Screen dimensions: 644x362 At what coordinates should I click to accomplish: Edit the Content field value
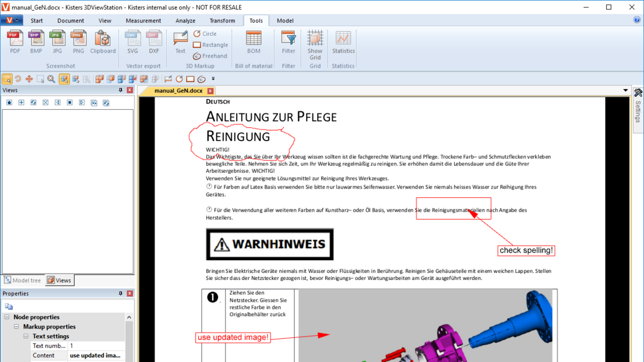(96, 356)
